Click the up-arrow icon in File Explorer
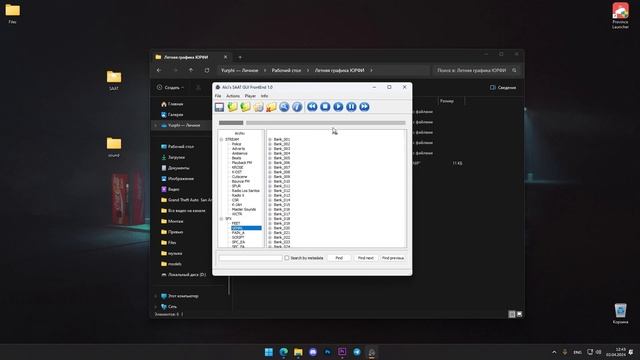The width and height of the screenshot is (640, 360). [x=191, y=70]
